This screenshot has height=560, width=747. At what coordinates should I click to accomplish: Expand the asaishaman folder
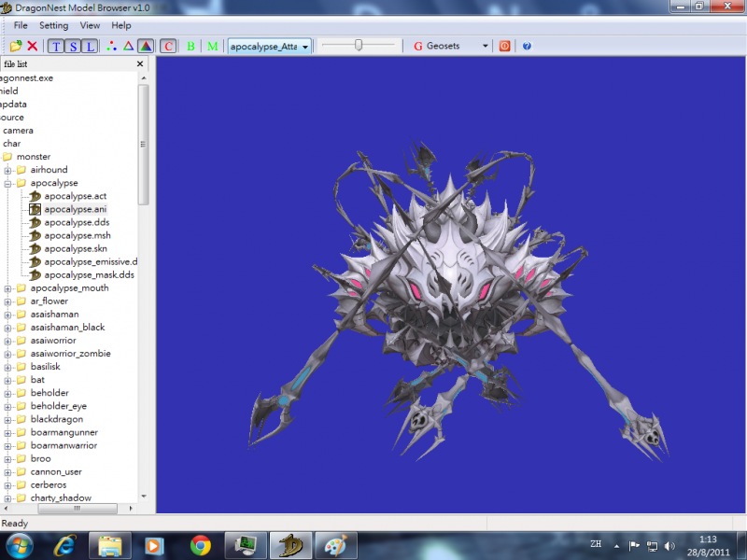tap(7, 315)
